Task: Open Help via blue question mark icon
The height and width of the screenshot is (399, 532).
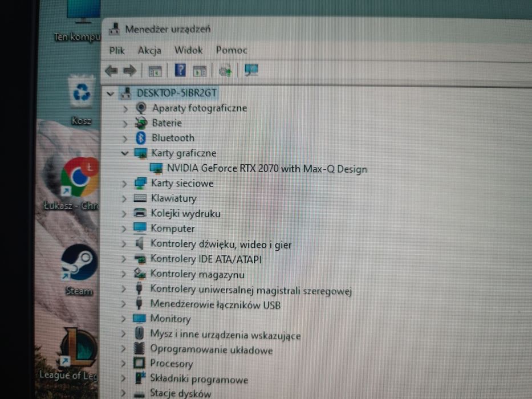Action: point(180,70)
